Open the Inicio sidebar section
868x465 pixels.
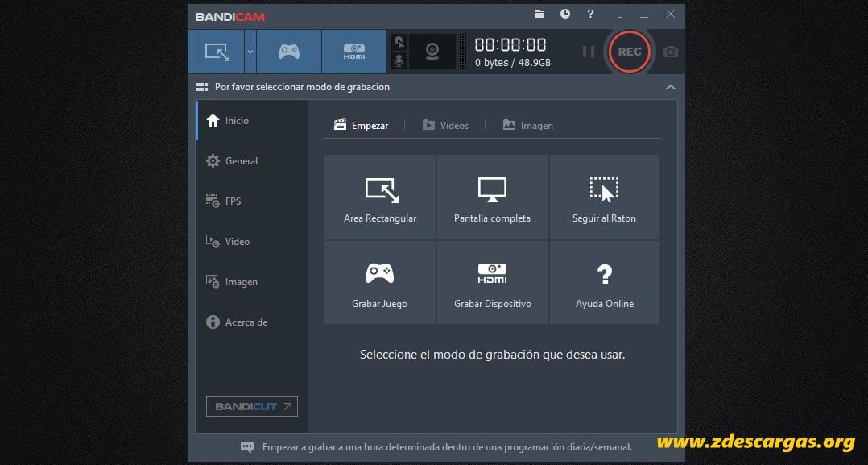click(x=253, y=121)
